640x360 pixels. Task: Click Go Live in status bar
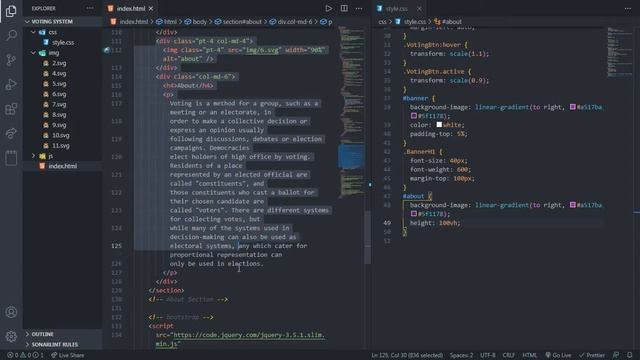[x=558, y=355]
